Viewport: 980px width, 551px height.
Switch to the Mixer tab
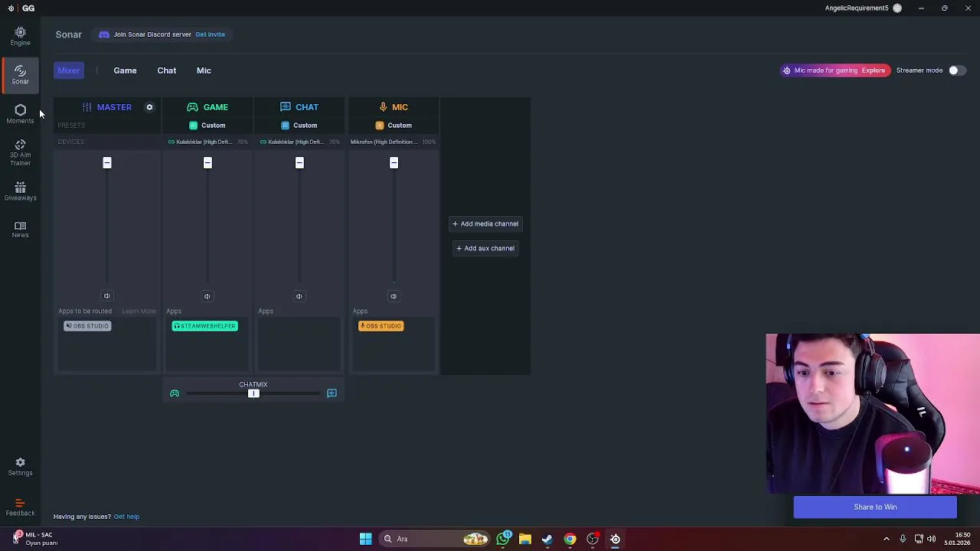tap(68, 70)
